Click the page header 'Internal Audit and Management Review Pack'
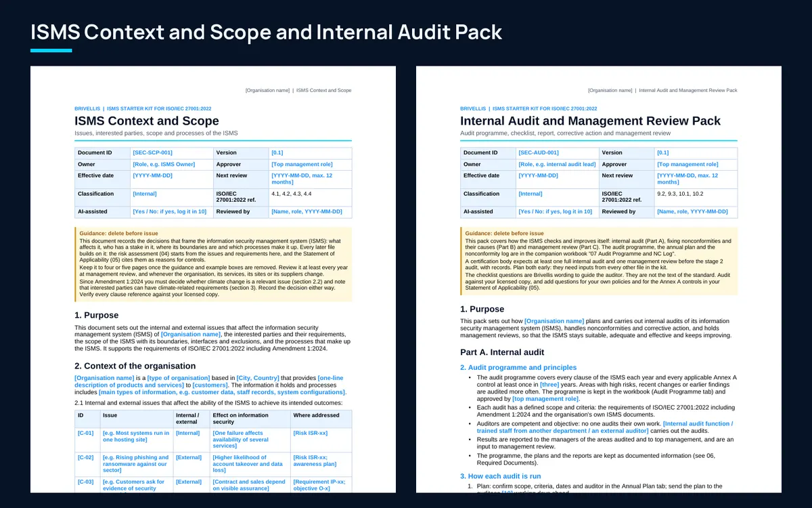The image size is (812, 508). coord(688,90)
